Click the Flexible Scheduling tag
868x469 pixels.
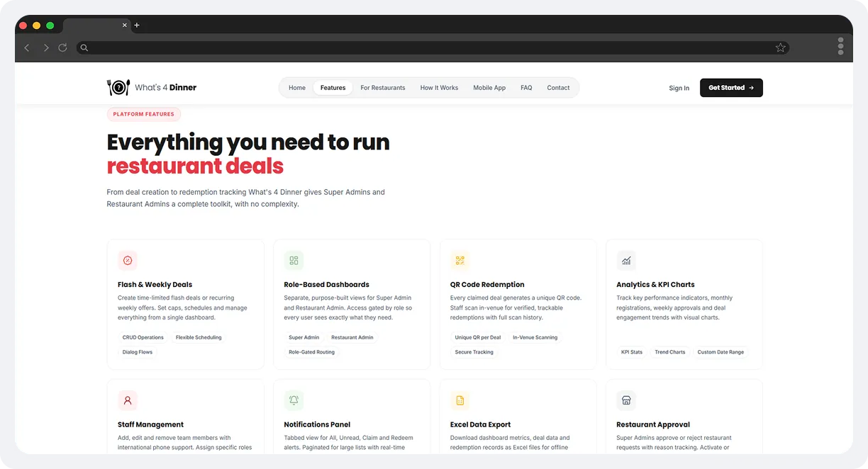pyautogui.click(x=199, y=337)
